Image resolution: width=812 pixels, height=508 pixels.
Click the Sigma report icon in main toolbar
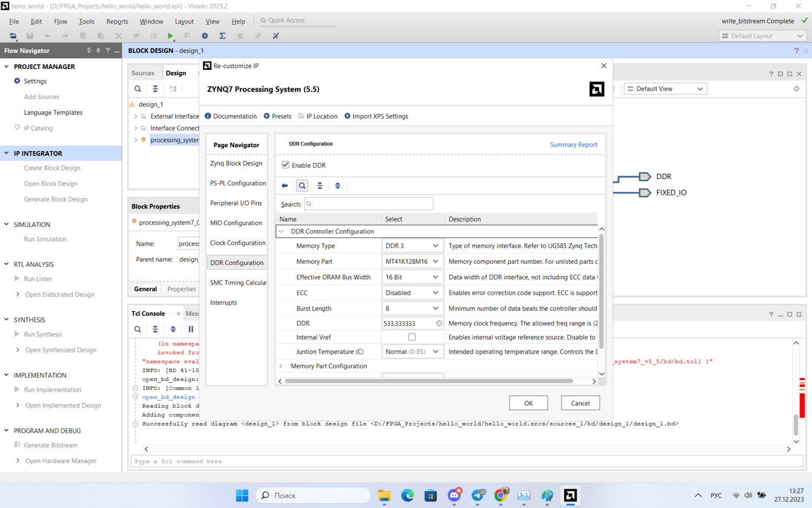(222, 36)
